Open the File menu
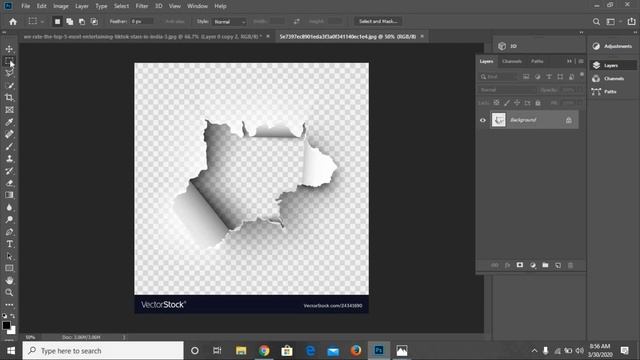 tap(26, 6)
